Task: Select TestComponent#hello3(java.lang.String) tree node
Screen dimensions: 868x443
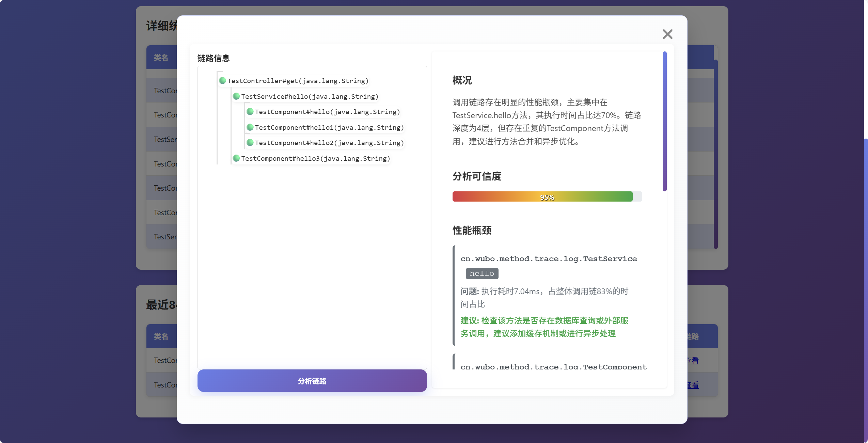Action: (315, 158)
